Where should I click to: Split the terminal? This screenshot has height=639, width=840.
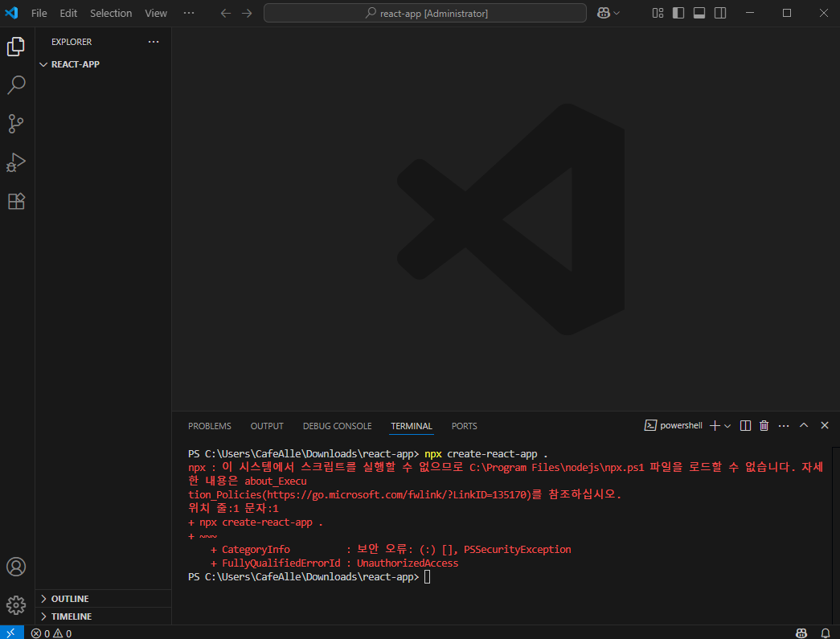point(745,425)
